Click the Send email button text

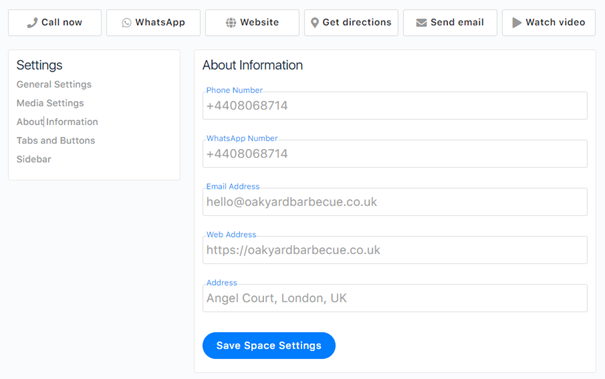click(x=457, y=22)
